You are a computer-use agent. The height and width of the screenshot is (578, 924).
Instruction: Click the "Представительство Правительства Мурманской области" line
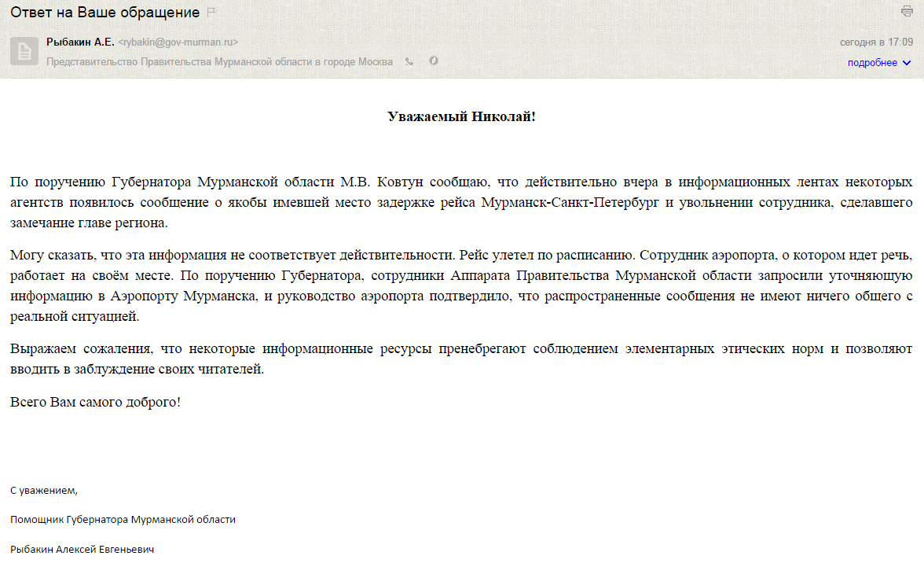pyautogui.click(x=219, y=62)
